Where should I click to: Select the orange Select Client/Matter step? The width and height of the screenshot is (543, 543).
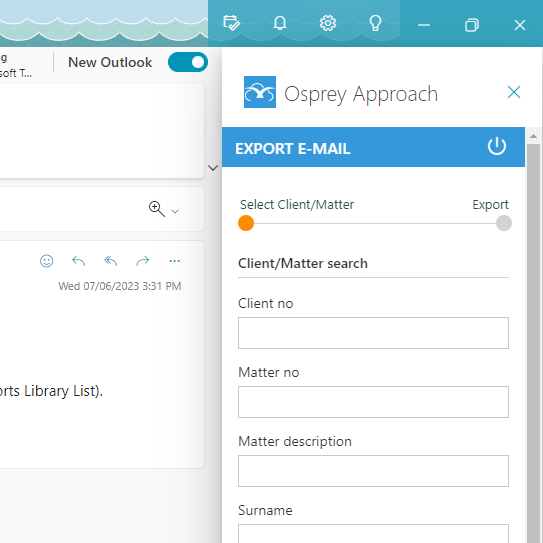(246, 223)
